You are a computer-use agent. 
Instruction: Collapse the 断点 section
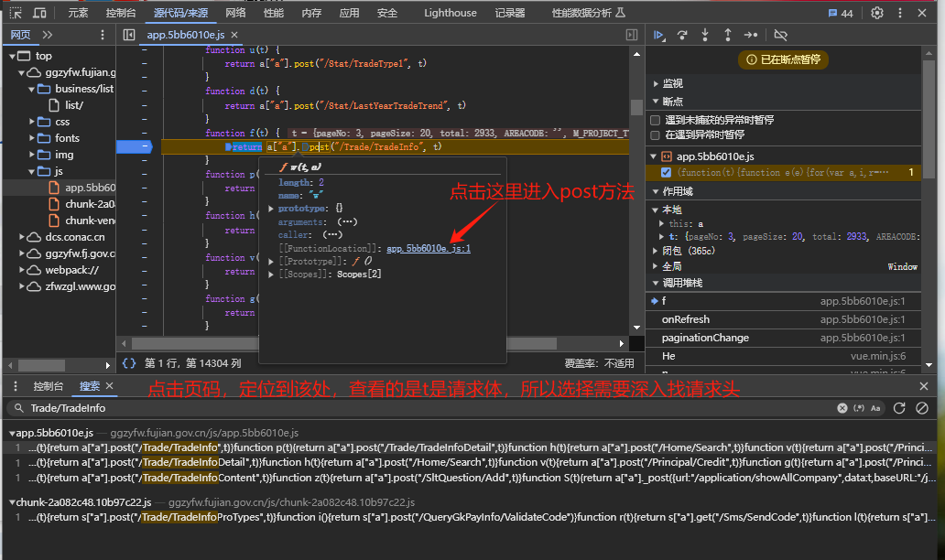[x=656, y=102]
